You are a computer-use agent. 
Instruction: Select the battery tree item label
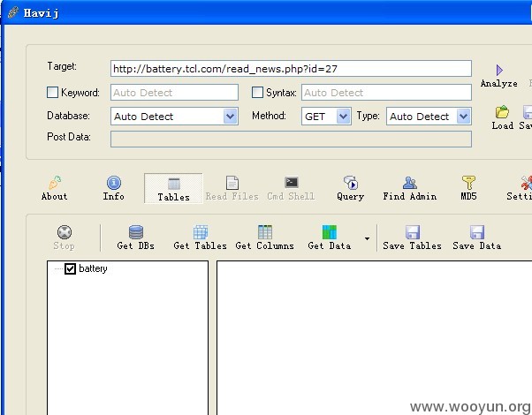[x=93, y=268]
